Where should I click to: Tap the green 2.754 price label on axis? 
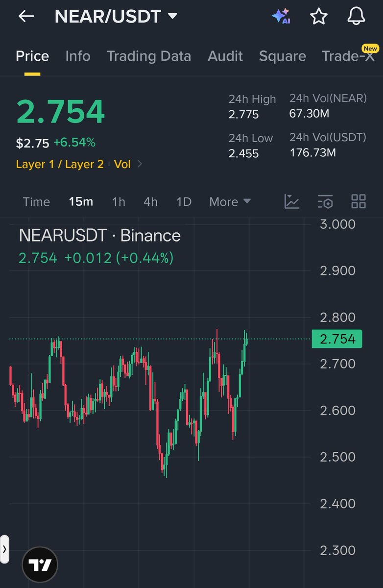point(337,339)
